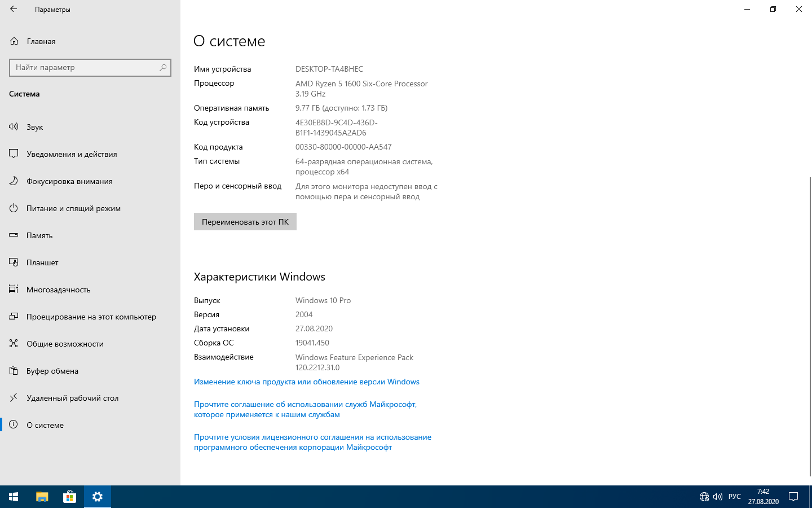Select the Удаленный рабочий стол icon
This screenshot has height=508, width=812.
point(14,397)
